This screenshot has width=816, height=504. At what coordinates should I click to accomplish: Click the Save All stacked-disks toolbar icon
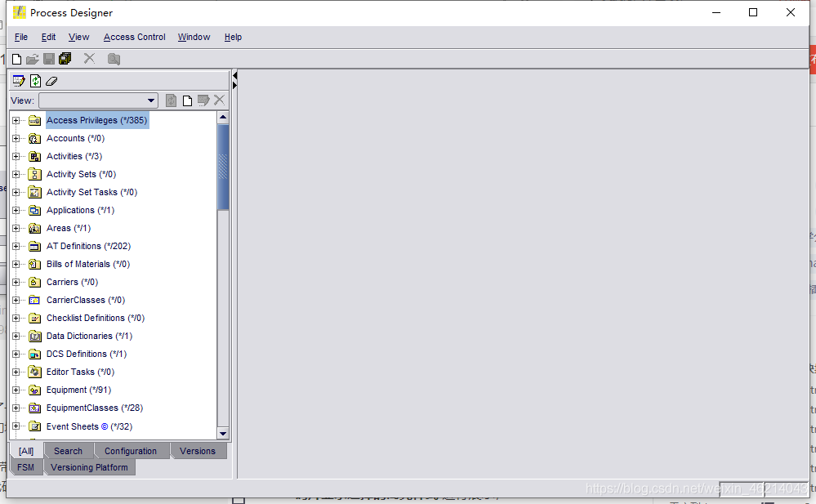[x=65, y=58]
